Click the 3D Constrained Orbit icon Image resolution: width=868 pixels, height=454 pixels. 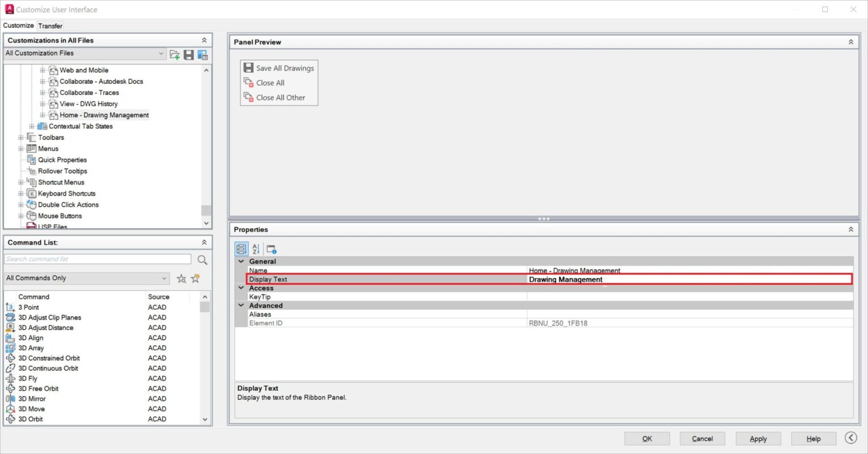pyautogui.click(x=10, y=358)
